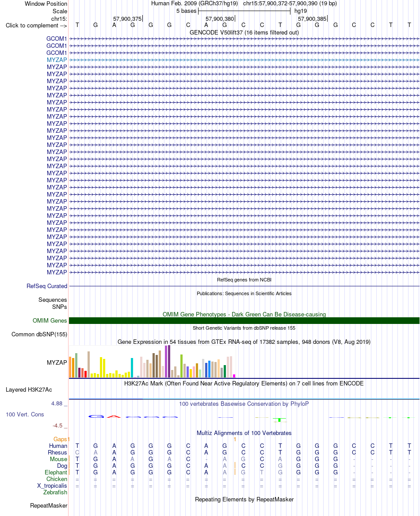Click the red bar in GTEx expression chart
The image size is (420, 516).
tap(85, 374)
